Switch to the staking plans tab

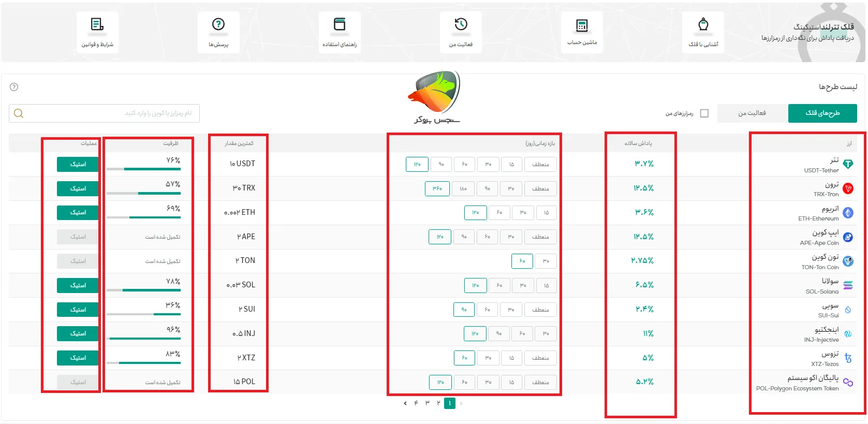point(822,113)
